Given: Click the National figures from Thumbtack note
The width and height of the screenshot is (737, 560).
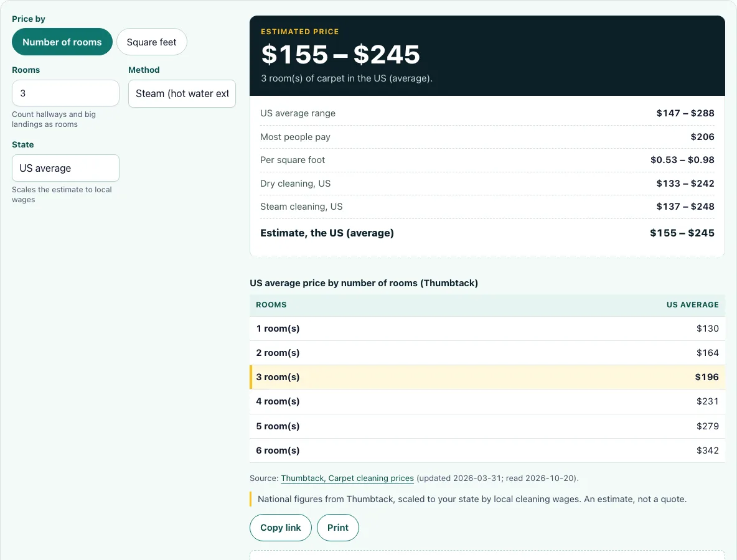Looking at the screenshot, I should 472,499.
